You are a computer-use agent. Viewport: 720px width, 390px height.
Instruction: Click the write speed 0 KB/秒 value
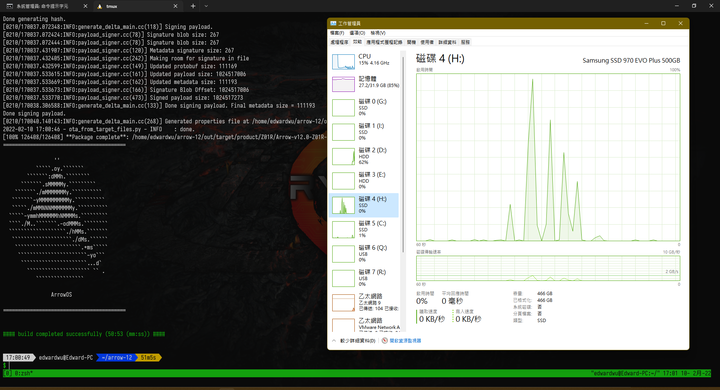(x=468, y=319)
